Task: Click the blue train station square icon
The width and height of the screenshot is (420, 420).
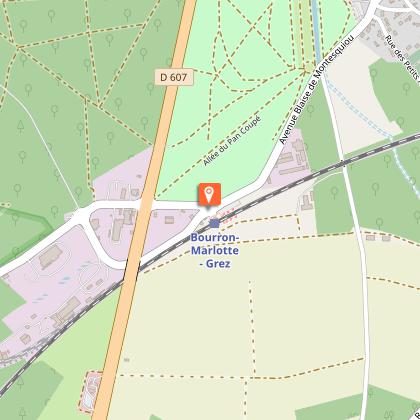Action: coord(215,223)
